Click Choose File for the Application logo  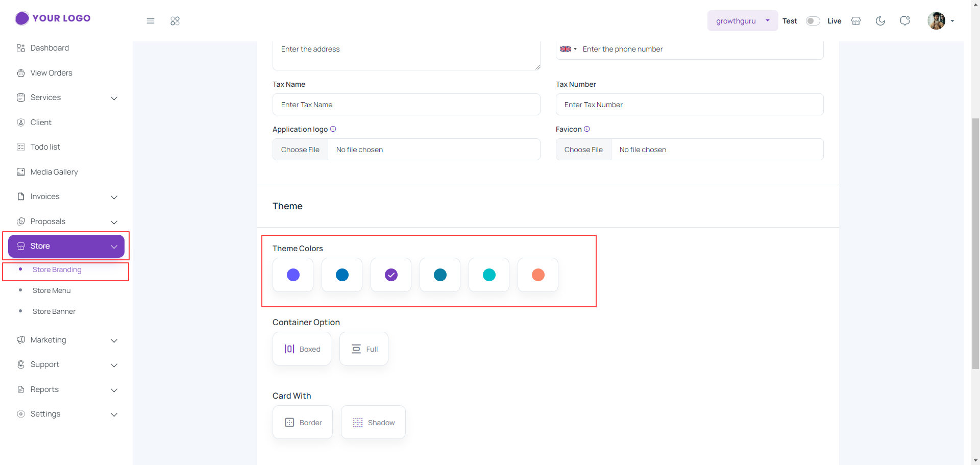click(x=300, y=149)
